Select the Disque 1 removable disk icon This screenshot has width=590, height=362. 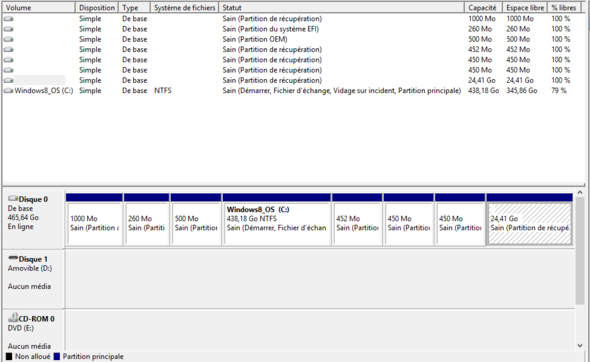(x=13, y=258)
